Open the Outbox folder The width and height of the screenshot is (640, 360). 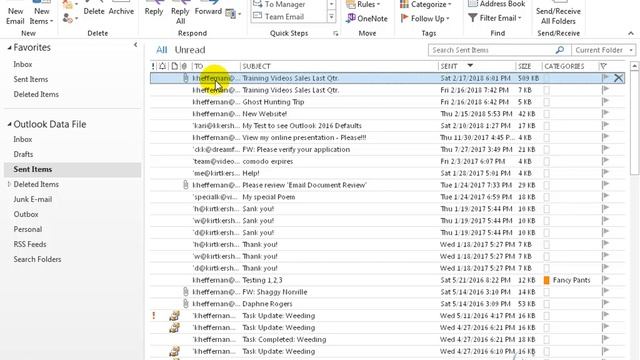26,215
